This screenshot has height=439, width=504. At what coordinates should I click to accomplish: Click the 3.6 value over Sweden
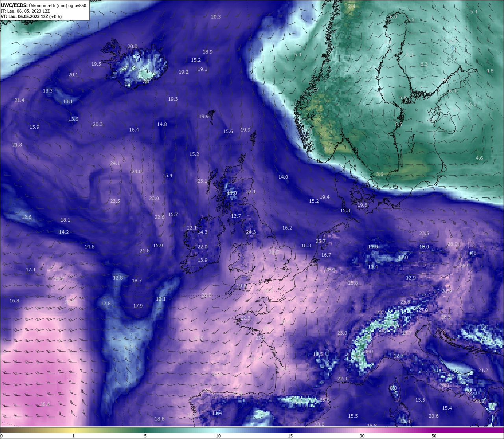coord(380,174)
